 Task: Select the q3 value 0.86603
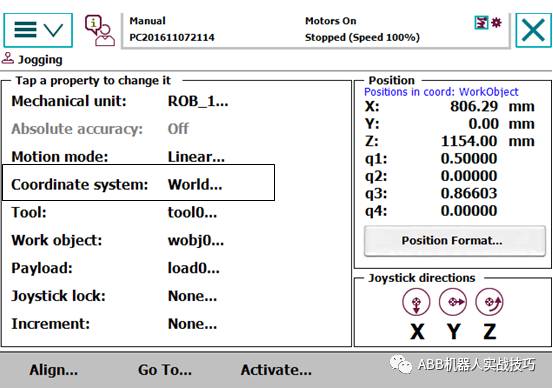pos(469,193)
